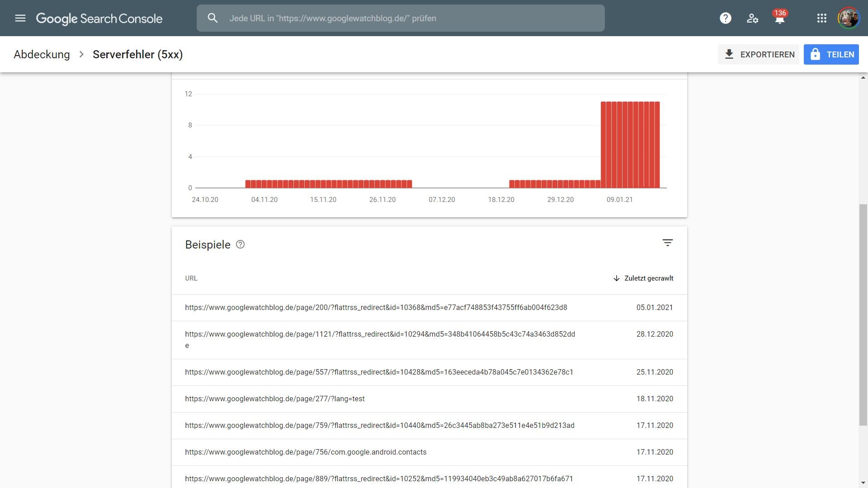
Task: Open user and property settings icon
Action: 752,18
